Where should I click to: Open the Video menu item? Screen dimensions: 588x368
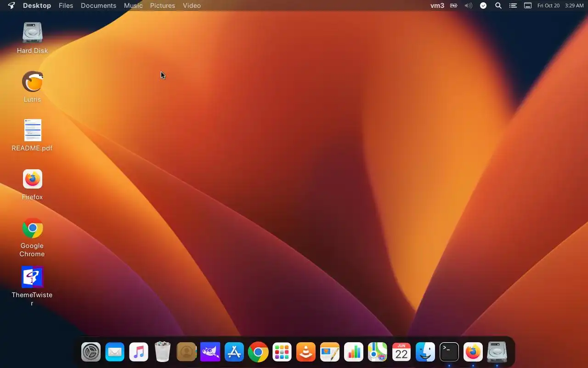click(x=192, y=6)
